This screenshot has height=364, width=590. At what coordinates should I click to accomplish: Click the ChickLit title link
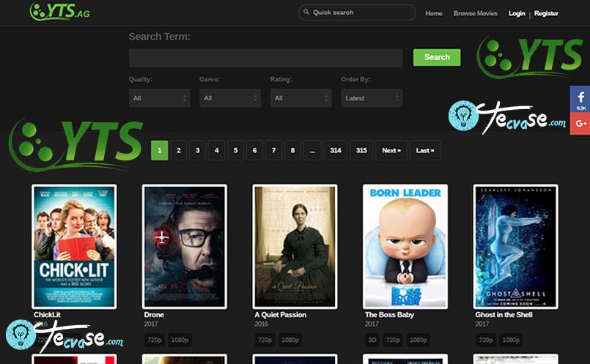[47, 315]
